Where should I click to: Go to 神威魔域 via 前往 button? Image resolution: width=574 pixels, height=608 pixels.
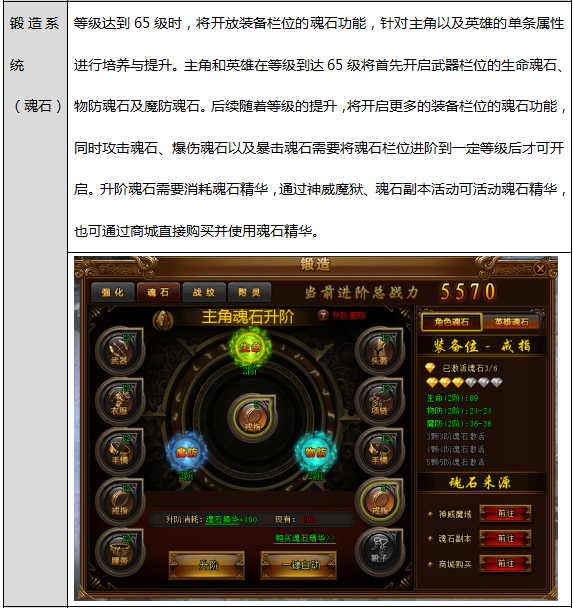(x=506, y=514)
